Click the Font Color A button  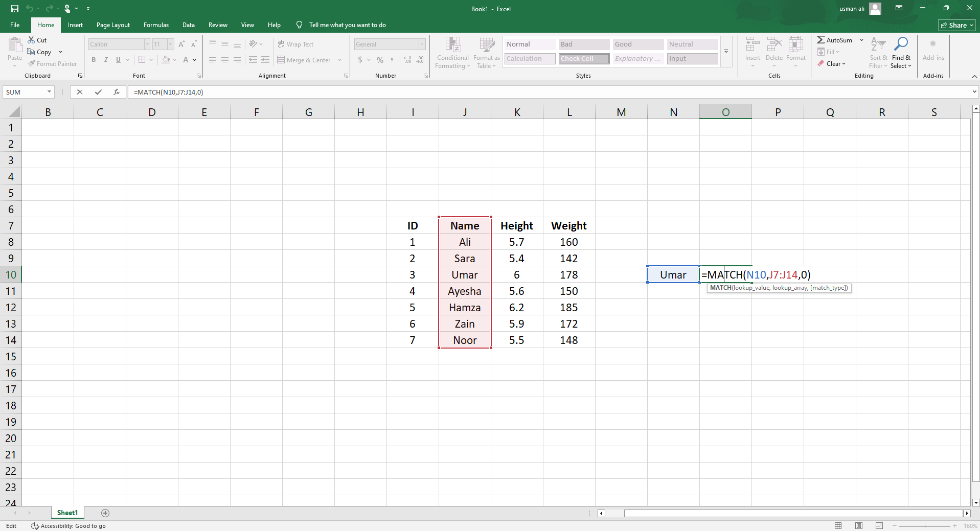pyautogui.click(x=186, y=60)
